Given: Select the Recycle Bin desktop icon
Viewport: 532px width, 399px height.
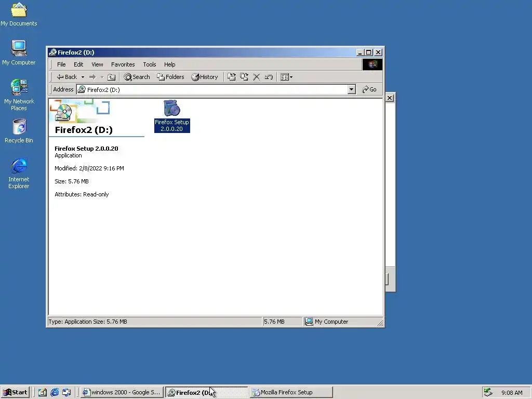Looking at the screenshot, I should 19,131.
